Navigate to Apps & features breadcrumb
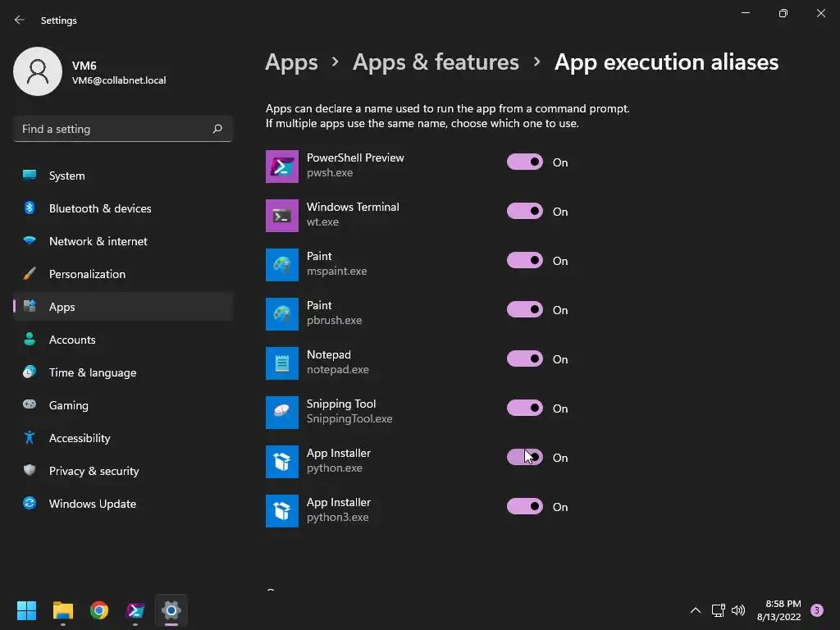840x630 pixels. [x=436, y=62]
